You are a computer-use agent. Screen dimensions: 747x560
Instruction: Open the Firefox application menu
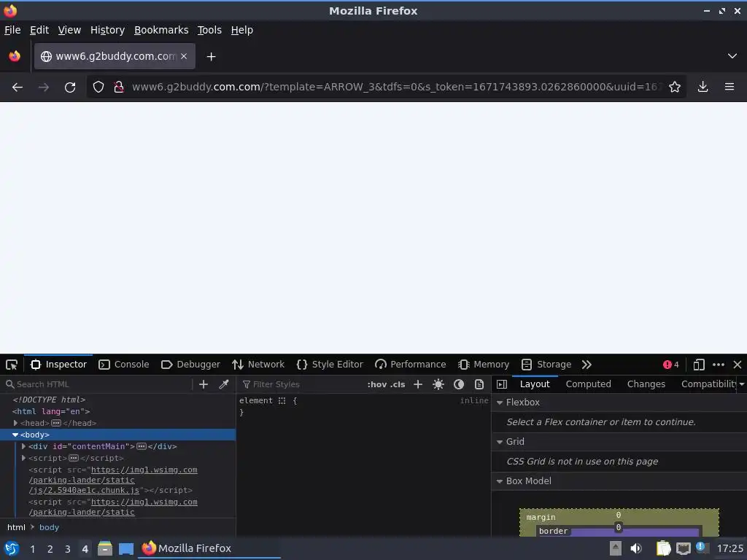[x=729, y=87]
